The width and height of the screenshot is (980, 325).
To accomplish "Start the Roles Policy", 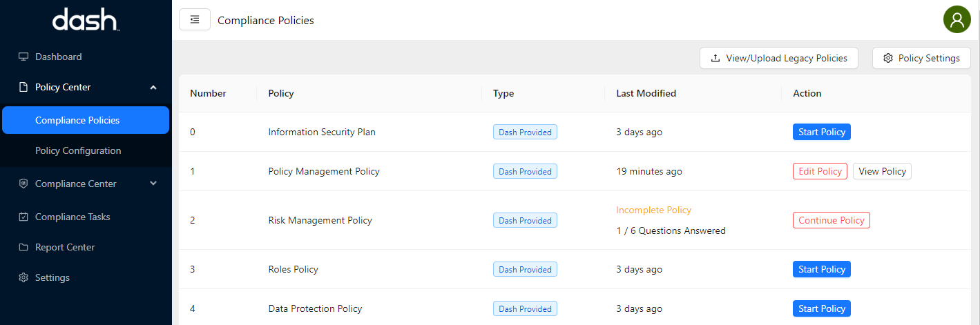I will pos(821,269).
